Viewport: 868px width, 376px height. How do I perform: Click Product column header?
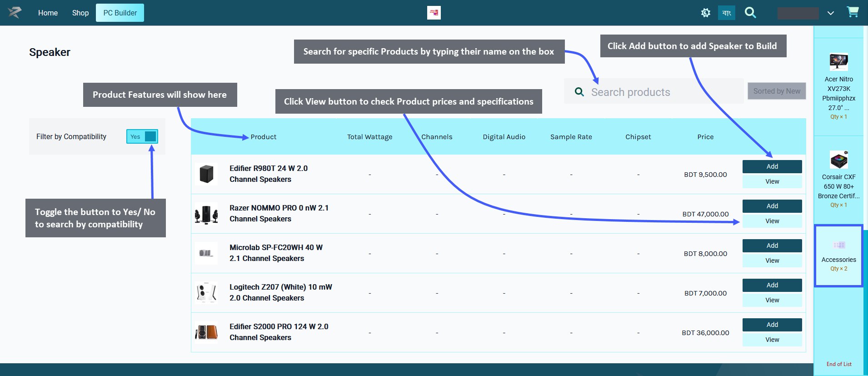coord(264,137)
